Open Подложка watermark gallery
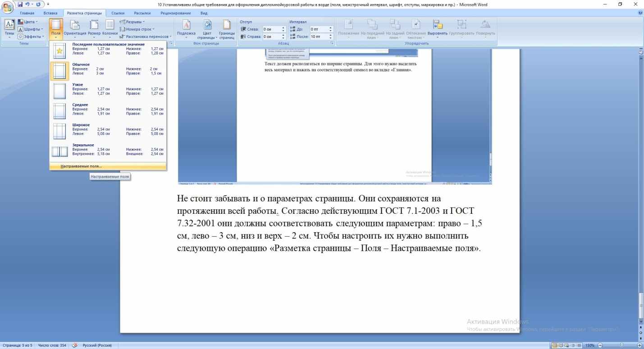The width and height of the screenshot is (644, 349). pyautogui.click(x=186, y=28)
